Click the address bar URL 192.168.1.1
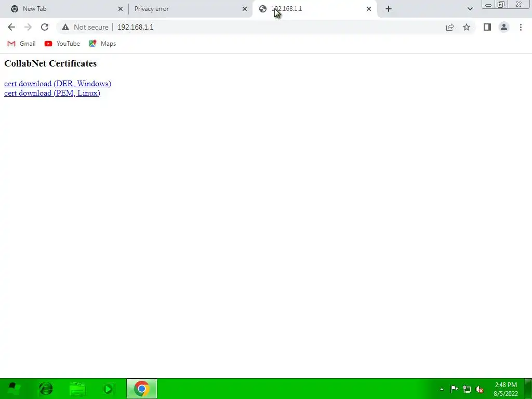The image size is (532, 399). [x=136, y=27]
